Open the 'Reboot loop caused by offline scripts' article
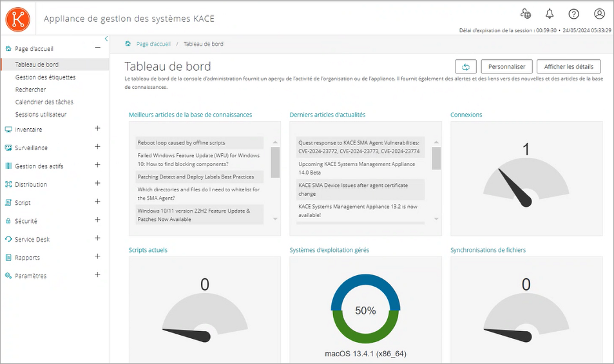The width and height of the screenshot is (614, 364). point(181,142)
